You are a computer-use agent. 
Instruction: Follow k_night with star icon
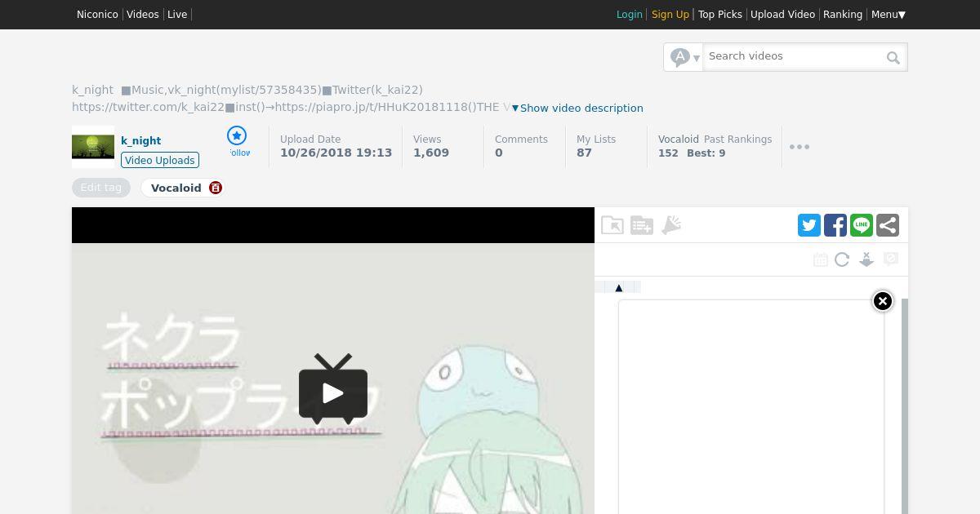point(237,135)
